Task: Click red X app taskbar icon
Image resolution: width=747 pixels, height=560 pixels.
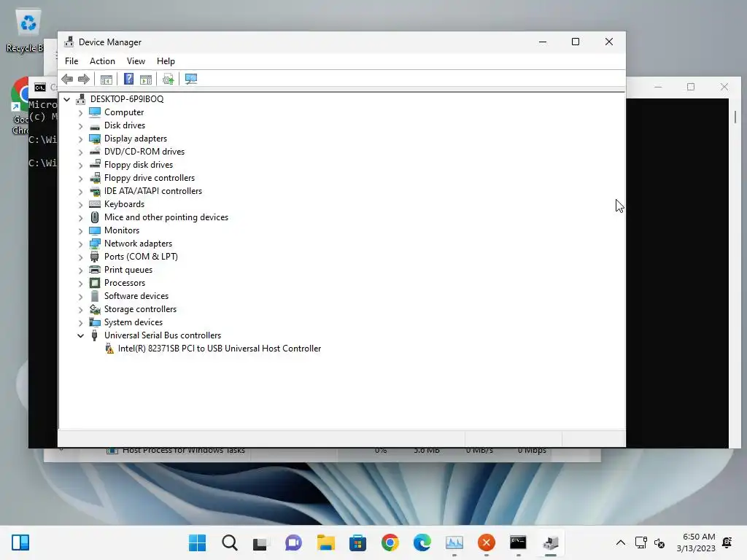Action: [486, 542]
